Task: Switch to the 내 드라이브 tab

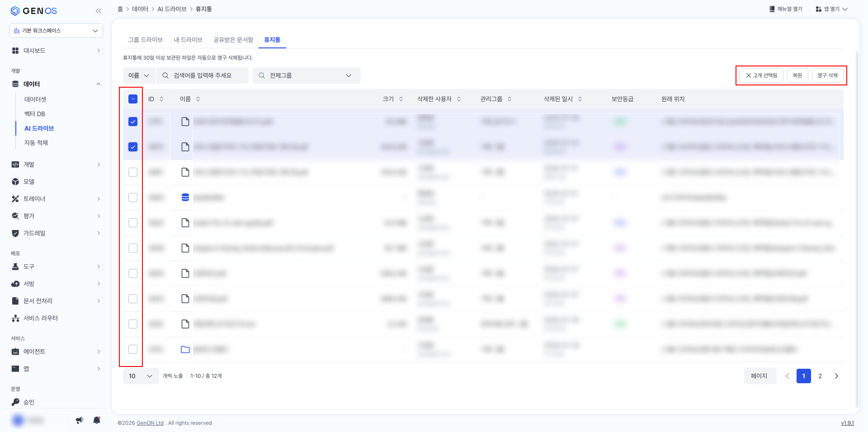Action: coord(188,40)
